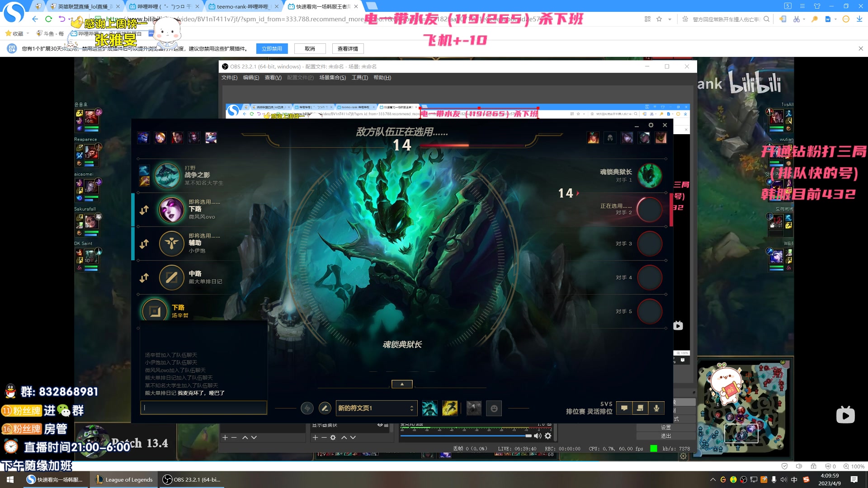Show hidden system tray icons chevron
This screenshot has width=868, height=488.
click(713, 479)
